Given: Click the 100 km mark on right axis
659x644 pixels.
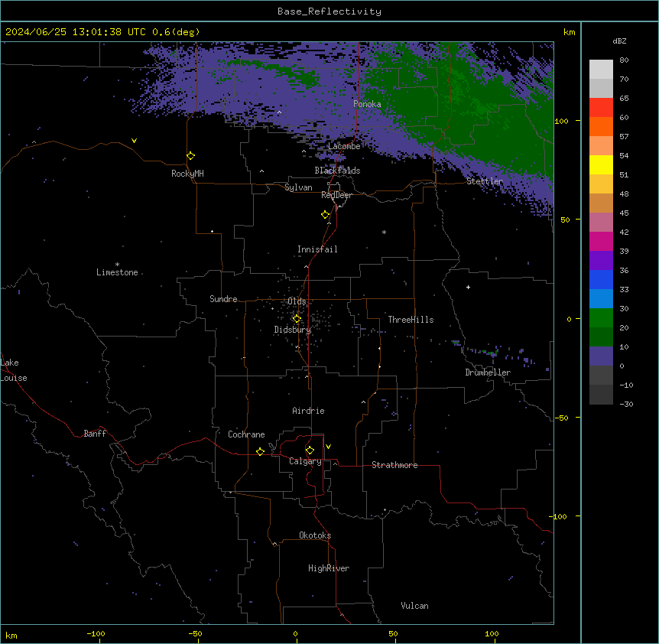Looking at the screenshot, I should coord(561,121).
